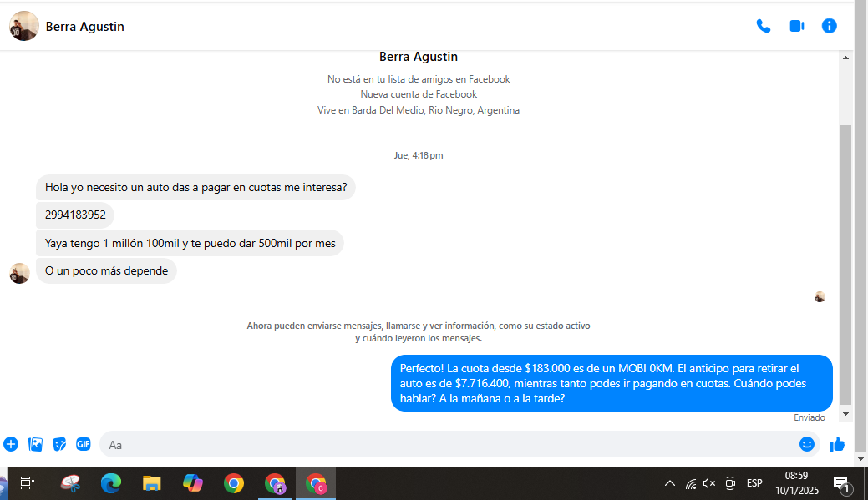Click Berra Agustin's header profile picture
The width and height of the screenshot is (868, 500).
pyautogui.click(x=24, y=26)
